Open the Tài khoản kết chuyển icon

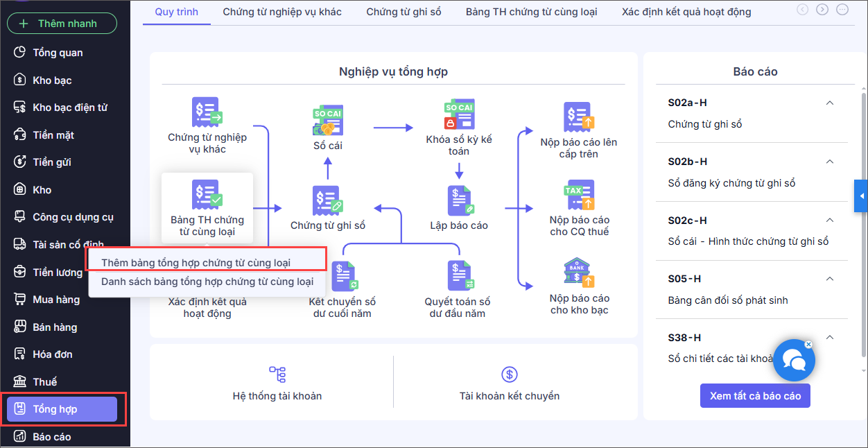coord(510,374)
